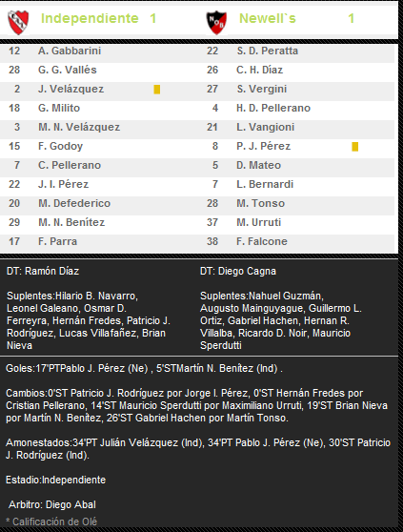This screenshot has width=403, height=532.
Task: Click J. Velázquez's yellow card icon
Action: coord(156,90)
